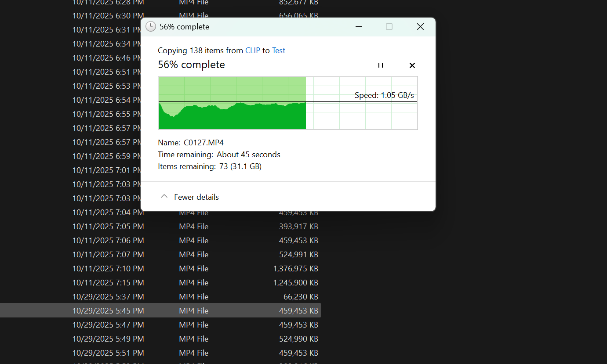Select file dated 10/11/2025 6:46 PM
607x364 pixels.
click(106, 58)
